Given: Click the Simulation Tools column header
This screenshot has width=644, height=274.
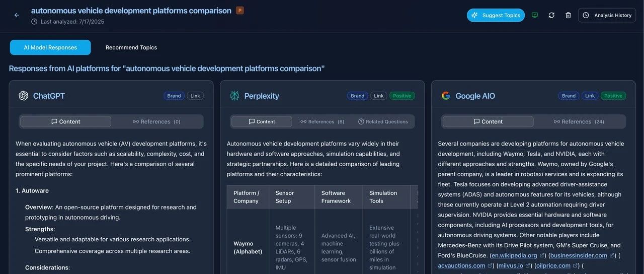Looking at the screenshot, I should pyautogui.click(x=387, y=197).
